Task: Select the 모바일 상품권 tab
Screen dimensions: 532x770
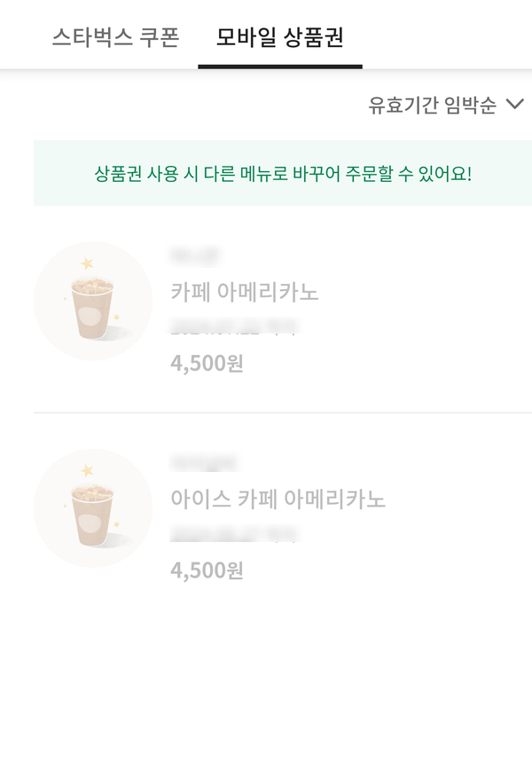Action: (x=279, y=37)
